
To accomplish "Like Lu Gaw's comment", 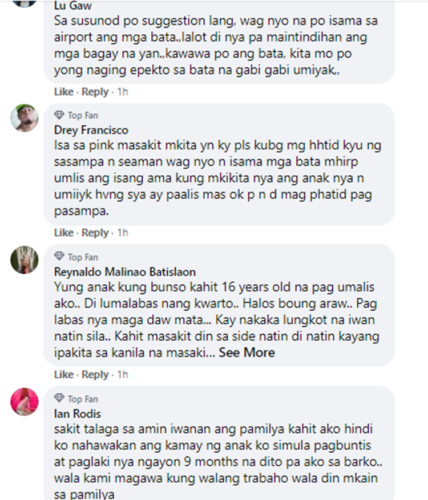I will click(x=64, y=92).
